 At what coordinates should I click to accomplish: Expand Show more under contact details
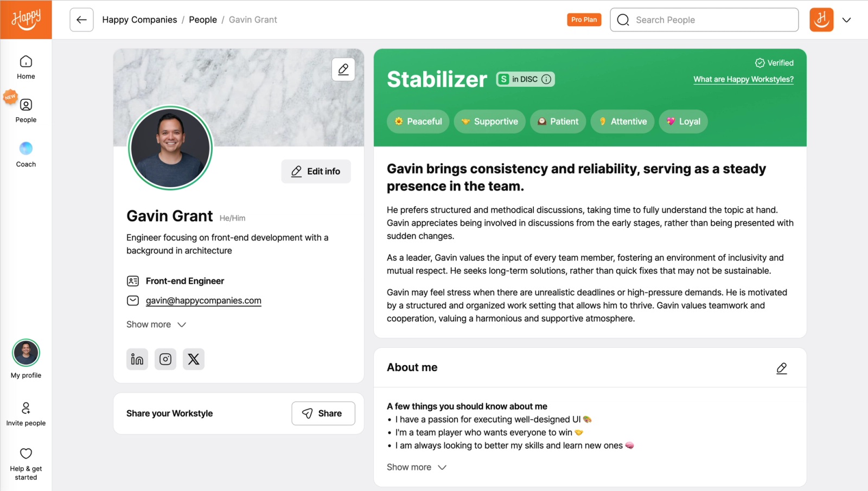pos(156,324)
